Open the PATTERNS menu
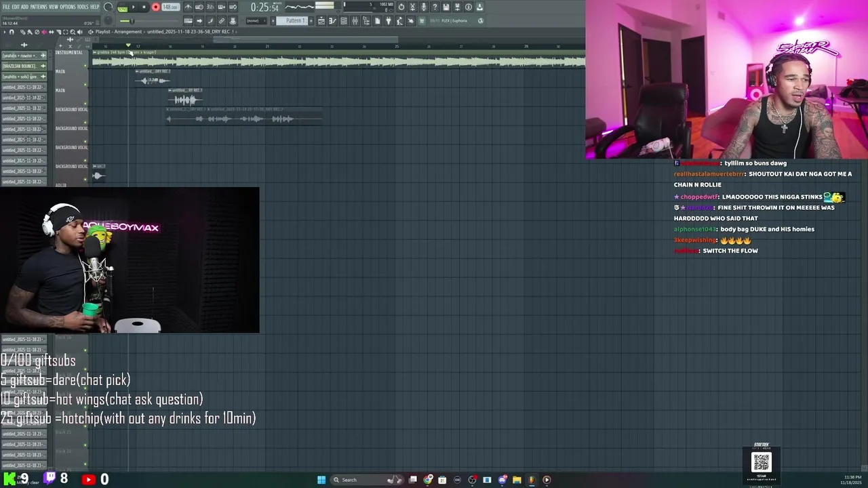Screen dimensions: 868x488 tap(39, 7)
